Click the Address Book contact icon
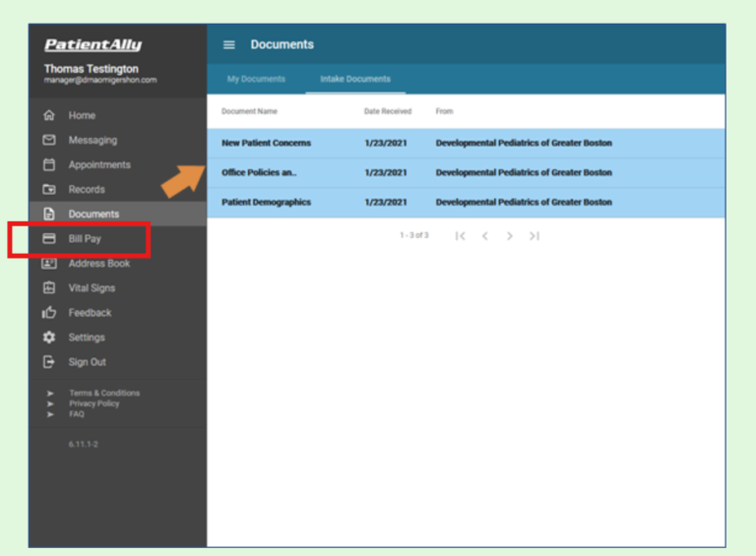Screen dimensions: 756x556 point(49,263)
